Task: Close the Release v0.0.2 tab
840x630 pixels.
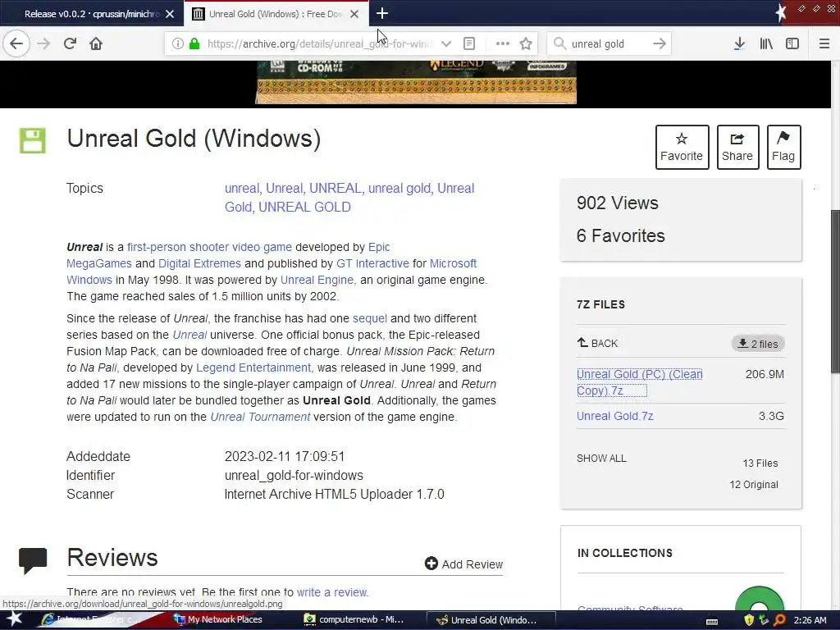Action: tap(170, 14)
